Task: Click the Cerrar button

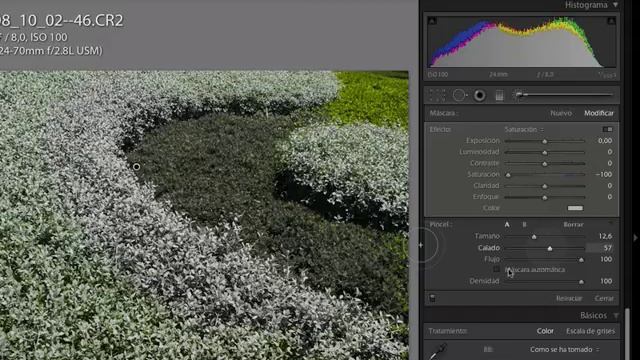Action: click(604, 298)
